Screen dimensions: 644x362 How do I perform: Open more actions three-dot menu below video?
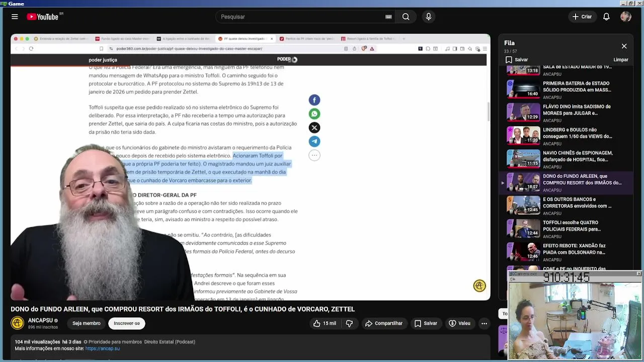(484, 323)
